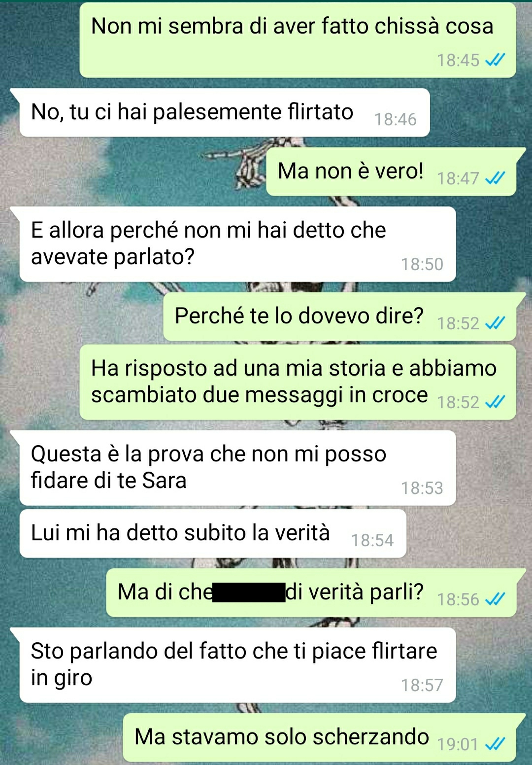Tap the 18:50 timestamp
This screenshot has width=532, height=765.
(422, 264)
